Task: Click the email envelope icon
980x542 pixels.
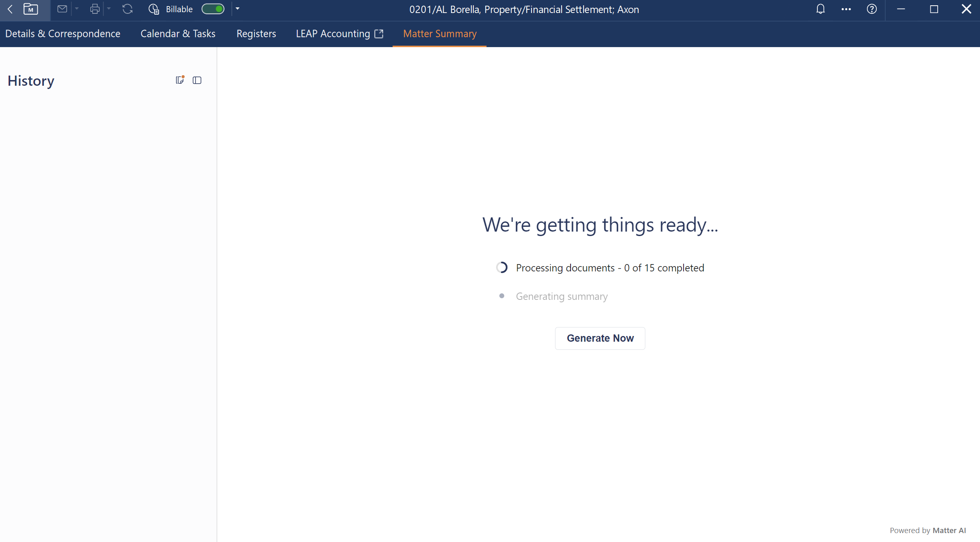Action: tap(62, 9)
